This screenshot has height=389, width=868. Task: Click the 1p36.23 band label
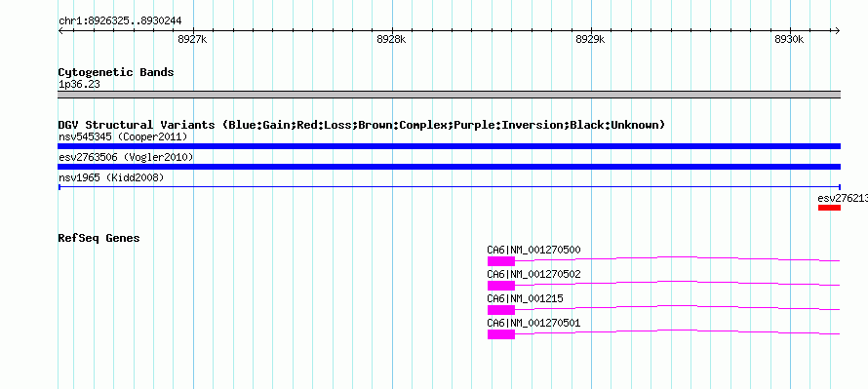click(79, 85)
